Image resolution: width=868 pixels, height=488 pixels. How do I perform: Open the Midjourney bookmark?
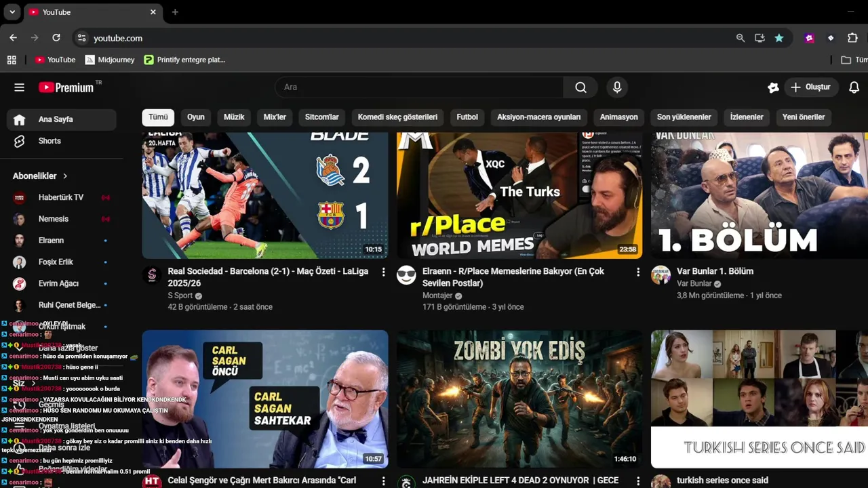click(x=110, y=60)
